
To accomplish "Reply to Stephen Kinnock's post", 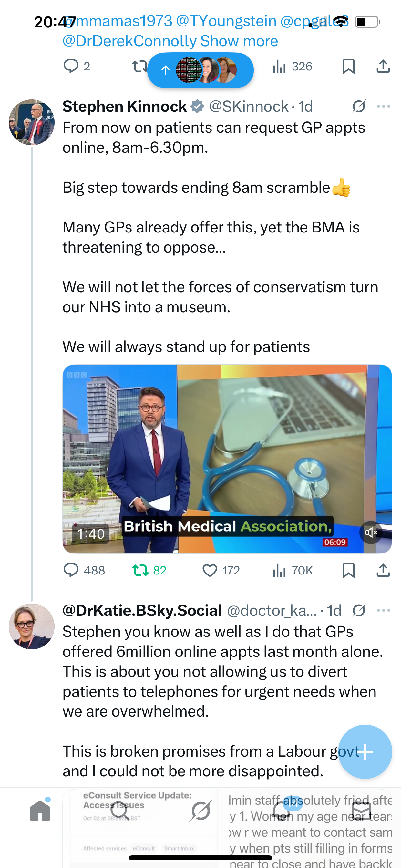I will click(71, 570).
